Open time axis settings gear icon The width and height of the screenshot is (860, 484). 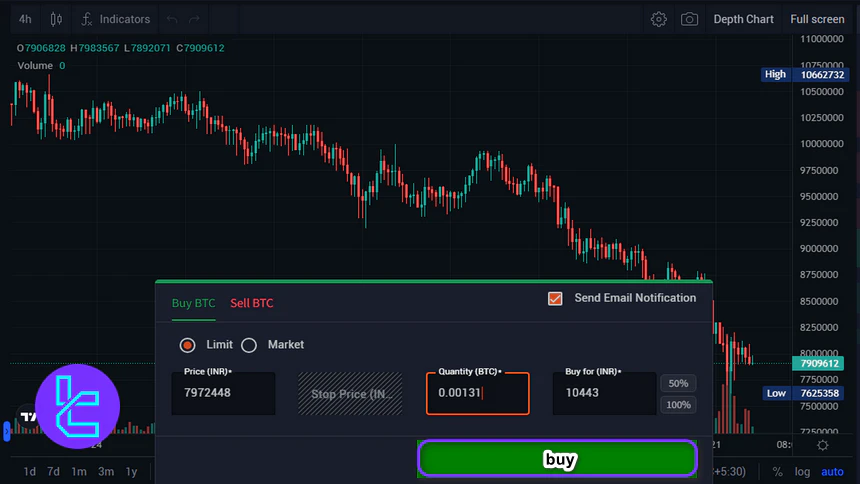point(823,446)
